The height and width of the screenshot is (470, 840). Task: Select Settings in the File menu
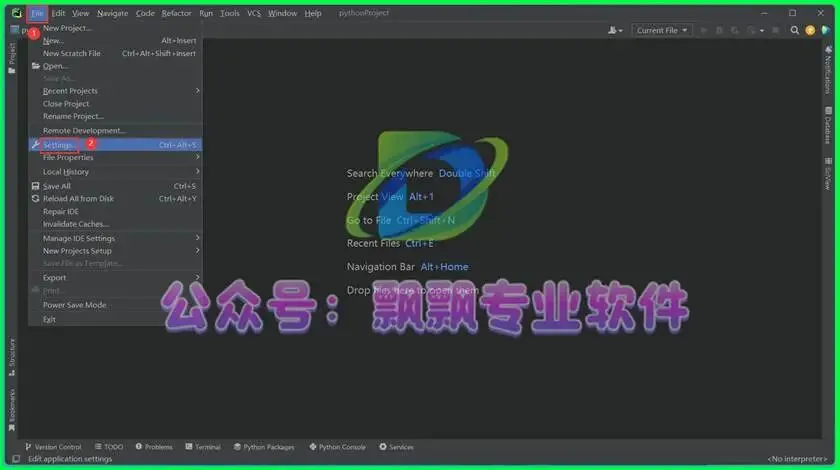(x=115, y=145)
